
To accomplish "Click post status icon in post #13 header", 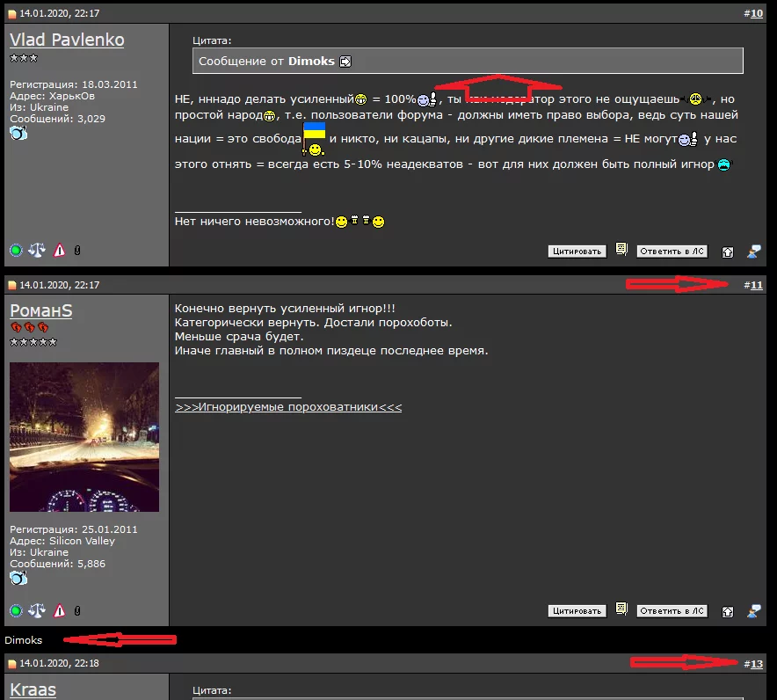I will pos(12,664).
